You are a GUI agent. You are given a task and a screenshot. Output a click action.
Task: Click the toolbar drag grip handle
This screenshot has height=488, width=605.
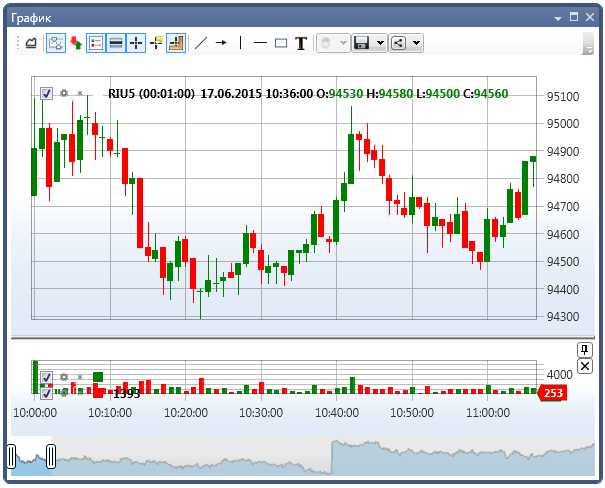click(17, 43)
